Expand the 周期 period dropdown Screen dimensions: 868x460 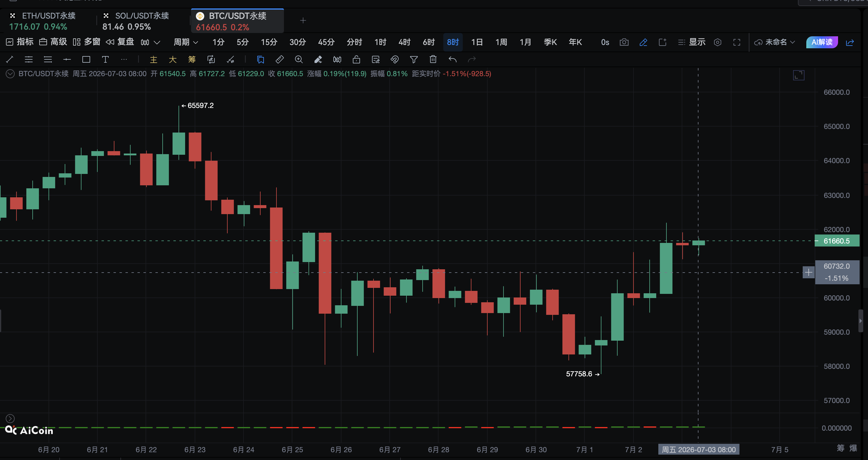coord(186,42)
